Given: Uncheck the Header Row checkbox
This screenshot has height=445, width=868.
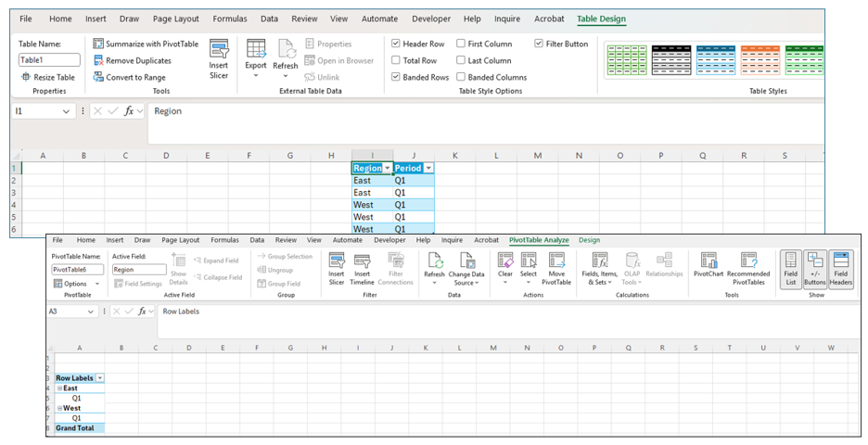Looking at the screenshot, I should [396, 44].
